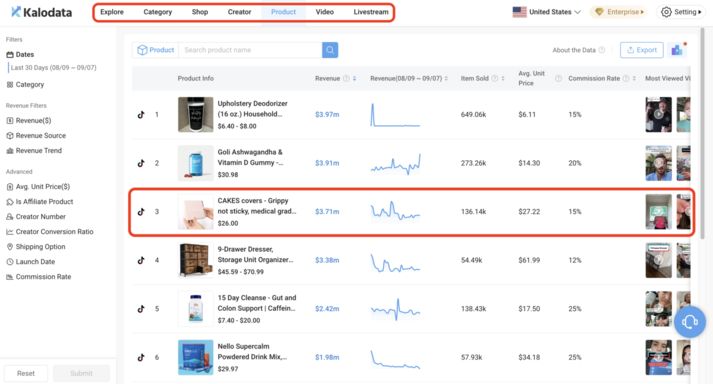Show Avg. Unit Price info tooltip icon
The width and height of the screenshot is (713, 384).
click(558, 78)
